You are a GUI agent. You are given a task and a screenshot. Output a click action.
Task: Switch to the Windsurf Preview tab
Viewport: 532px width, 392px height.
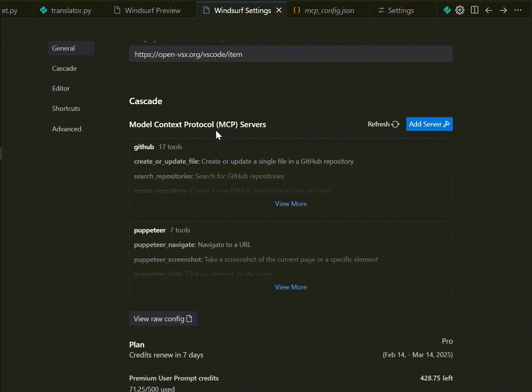point(153,10)
